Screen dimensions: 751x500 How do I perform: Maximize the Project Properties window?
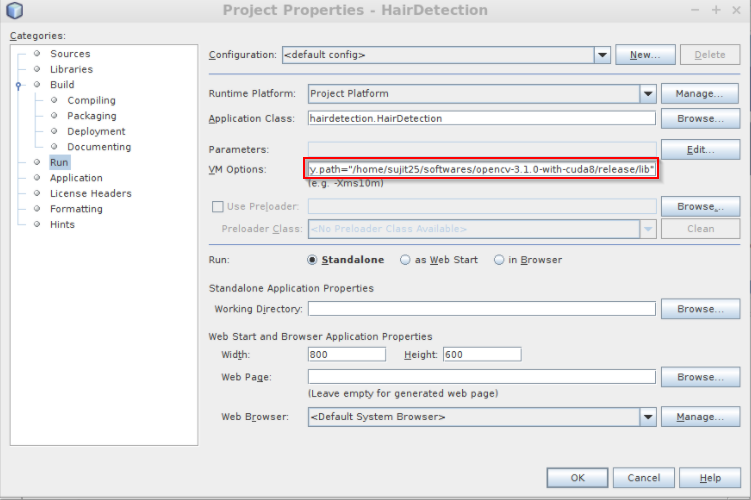click(716, 10)
